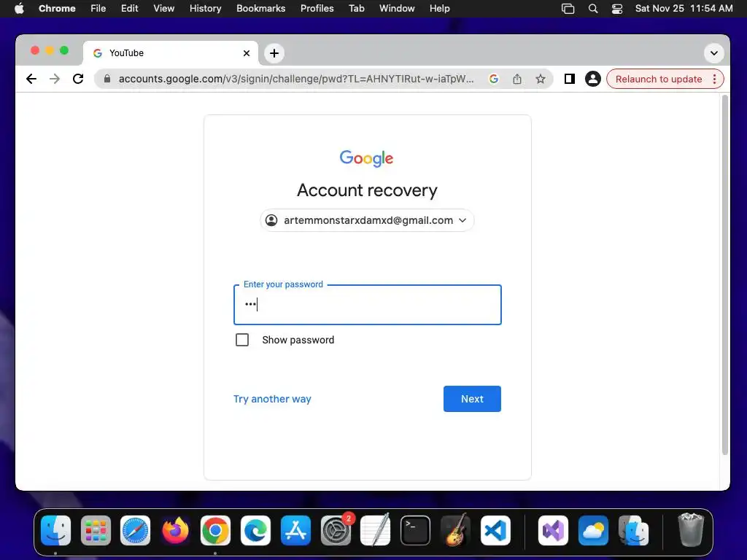Open the View menu
747x560 pixels.
pyautogui.click(x=164, y=9)
